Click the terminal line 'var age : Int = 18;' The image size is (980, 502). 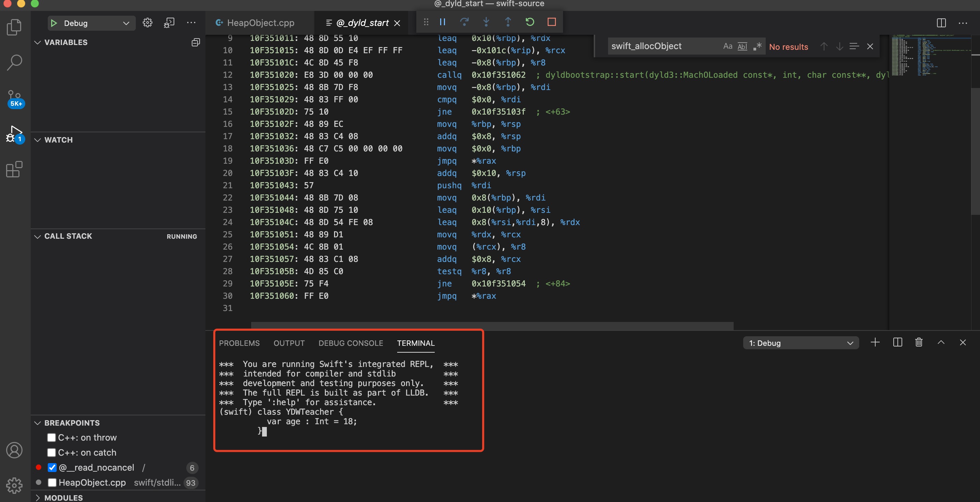click(x=312, y=422)
